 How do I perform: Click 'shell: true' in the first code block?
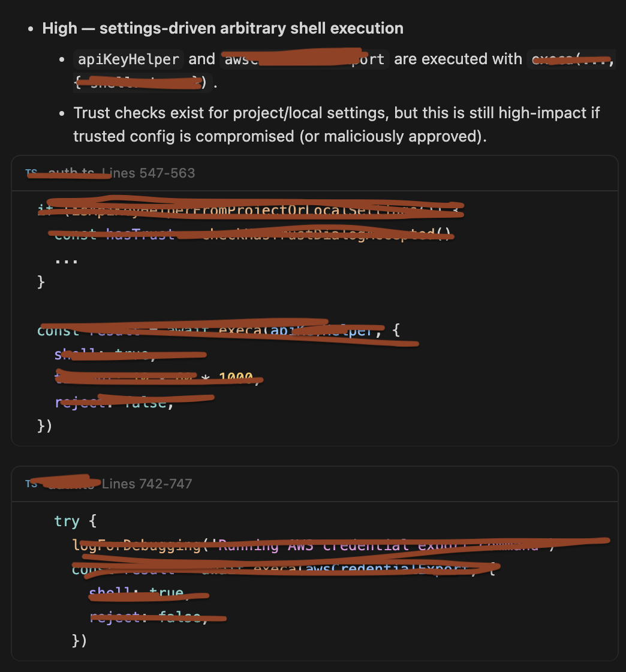coord(105,355)
